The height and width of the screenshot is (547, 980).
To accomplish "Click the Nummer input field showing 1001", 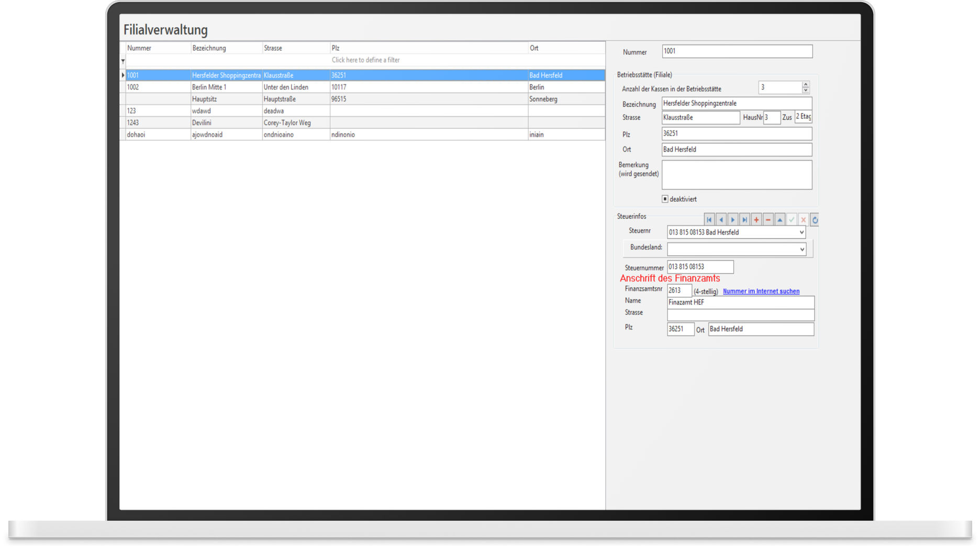I will (x=737, y=51).
